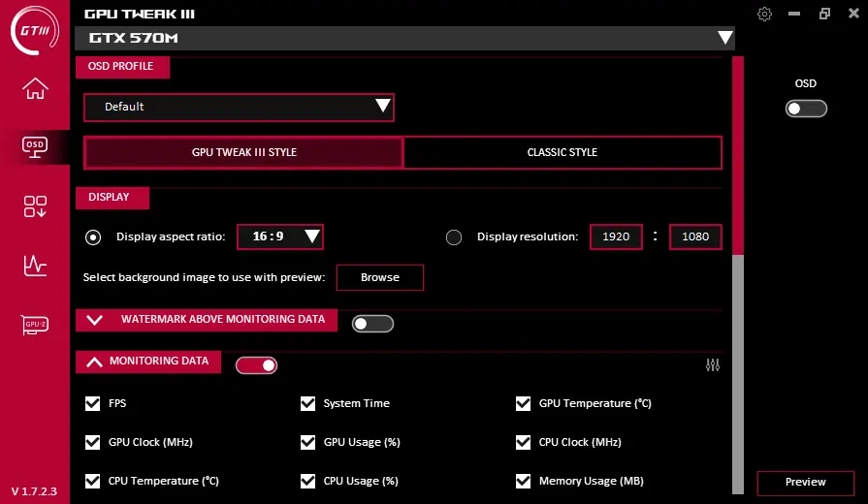Viewport: 868px width, 504px height.
Task: Open the Utilities download sidebar icon
Action: [x=35, y=206]
